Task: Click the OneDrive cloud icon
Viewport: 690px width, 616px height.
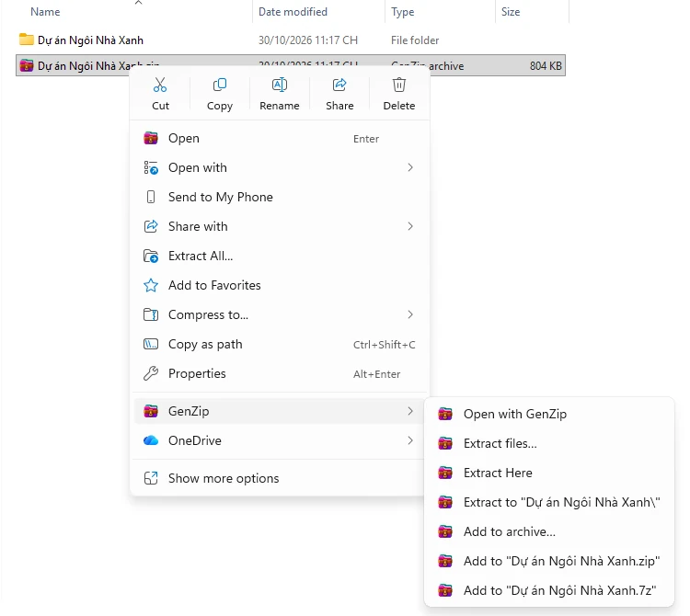Action: [151, 440]
